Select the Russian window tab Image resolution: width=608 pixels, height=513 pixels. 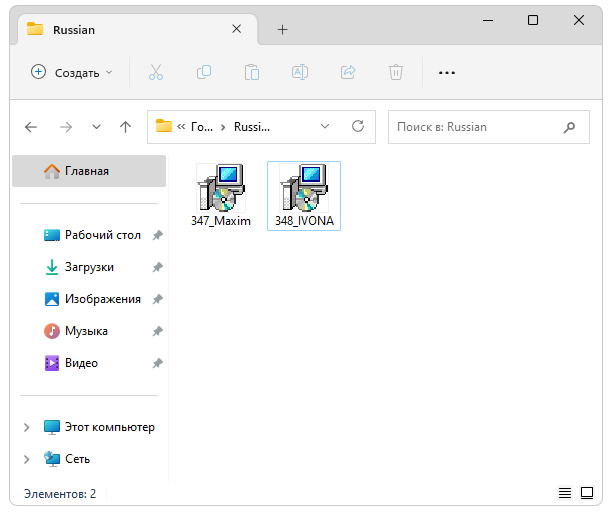pos(138,29)
